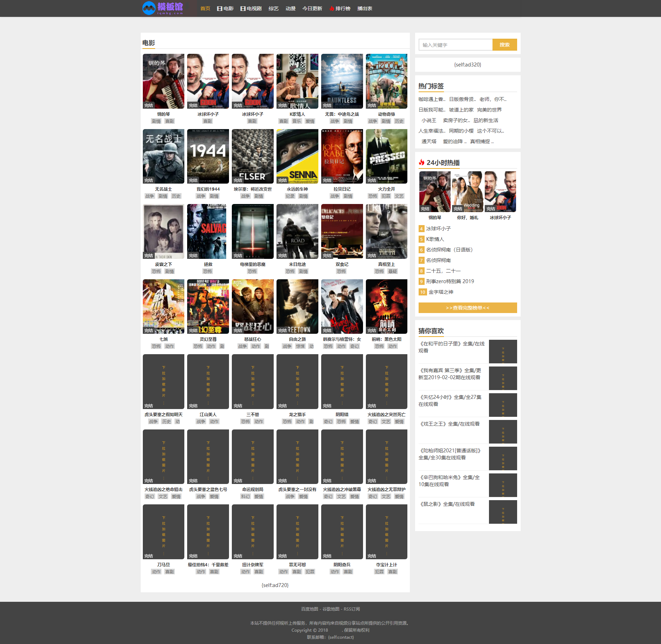Open the 真相至上 movie poster
The height and width of the screenshot is (644, 661).
pos(387,231)
